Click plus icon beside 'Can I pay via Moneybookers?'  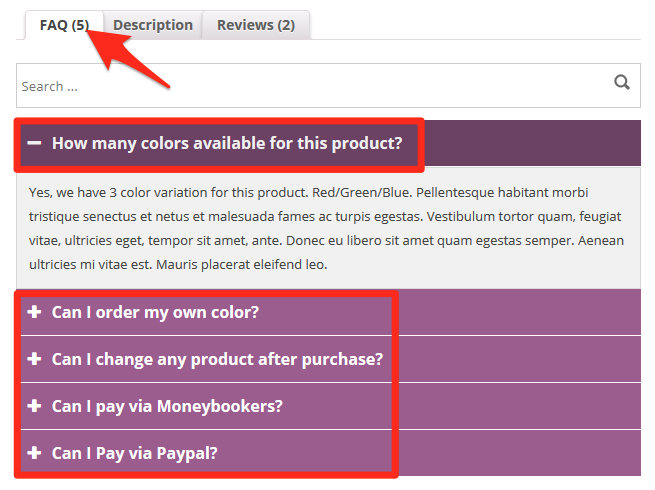pyautogui.click(x=34, y=406)
